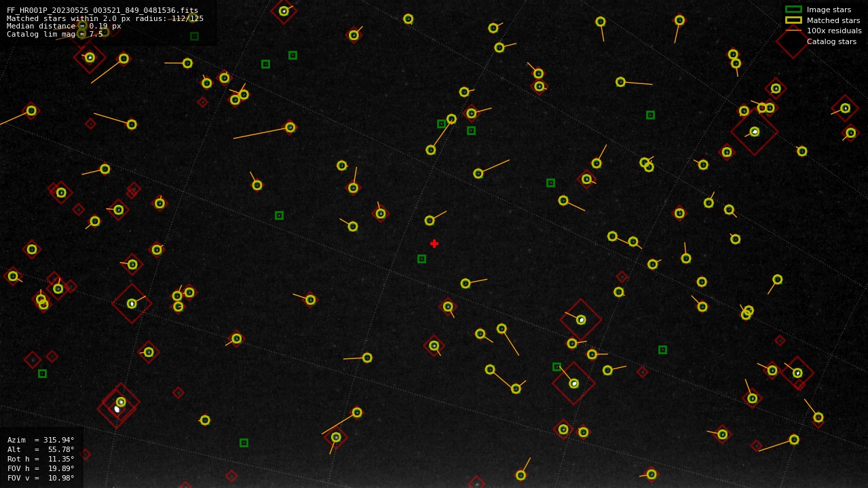868x488 pixels.
Task: Select the 'Matched stars' legend label
Action: 833,20
